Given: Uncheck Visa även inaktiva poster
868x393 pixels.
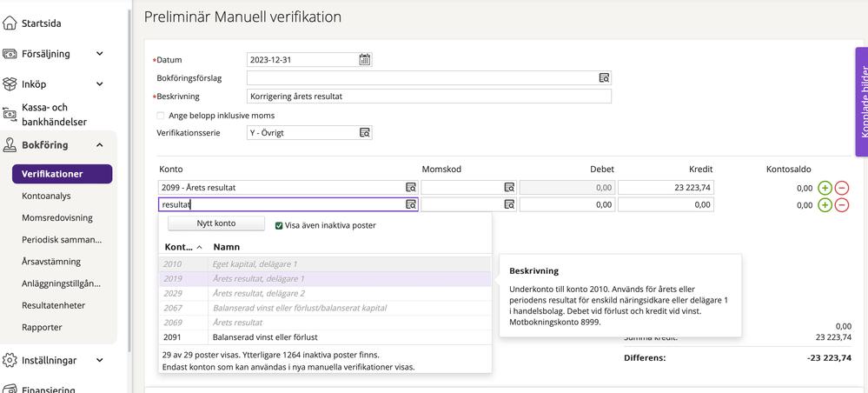Looking at the screenshot, I should click(279, 225).
